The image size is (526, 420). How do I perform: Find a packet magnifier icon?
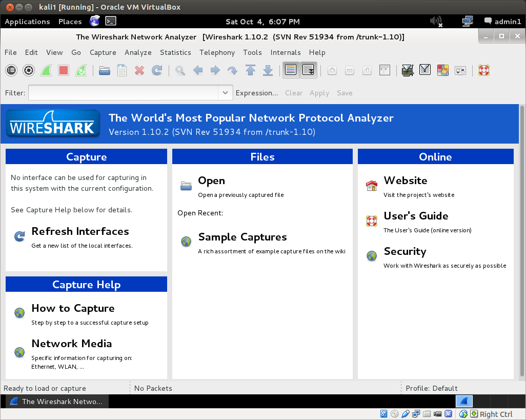[x=180, y=70]
